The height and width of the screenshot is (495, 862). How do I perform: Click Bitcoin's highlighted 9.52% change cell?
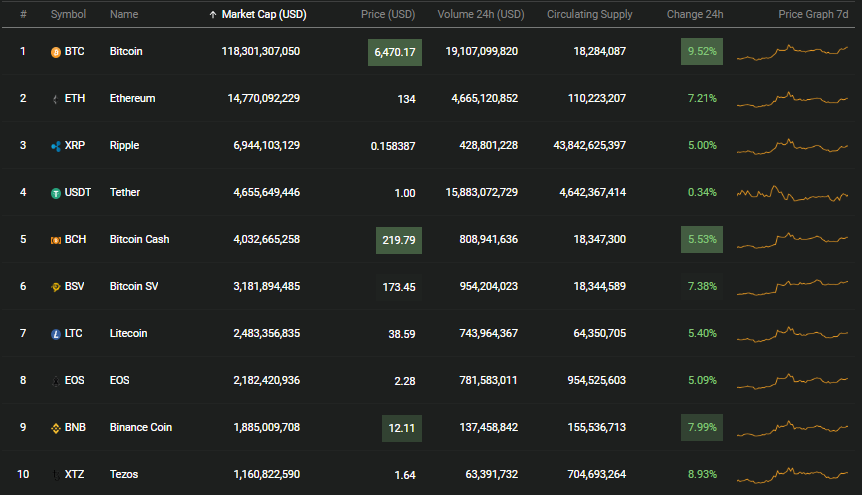(702, 52)
